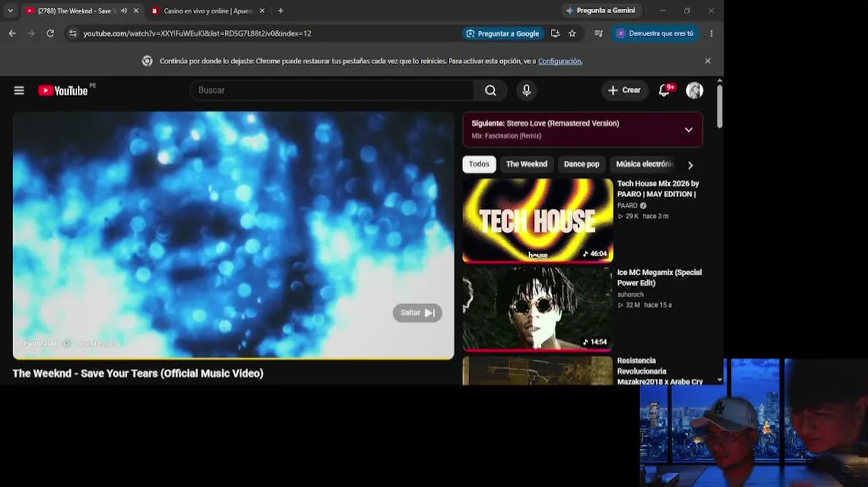This screenshot has height=487, width=868.
Task: Select the Todos filter chip
Action: [479, 164]
